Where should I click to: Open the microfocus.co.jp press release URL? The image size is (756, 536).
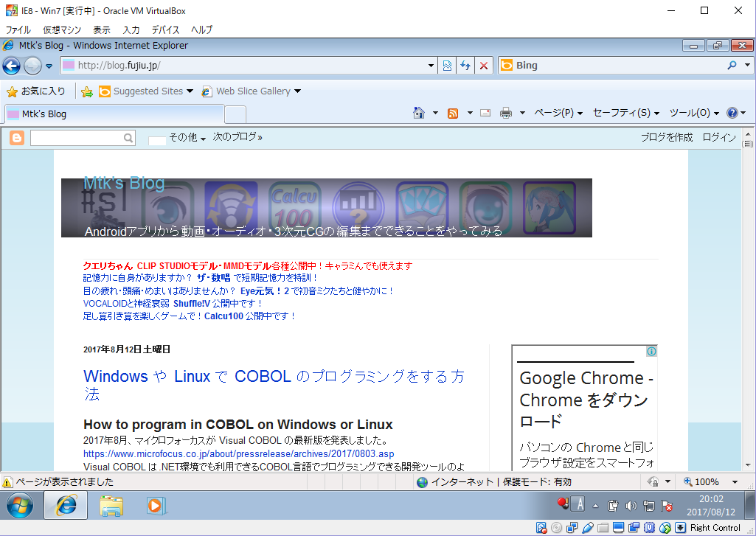click(239, 453)
